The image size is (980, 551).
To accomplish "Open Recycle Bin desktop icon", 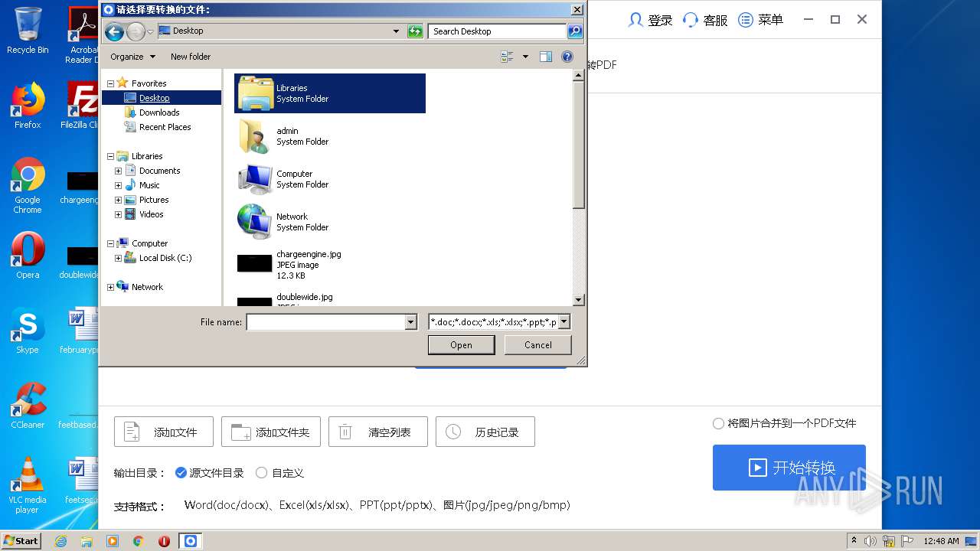I will [28, 31].
